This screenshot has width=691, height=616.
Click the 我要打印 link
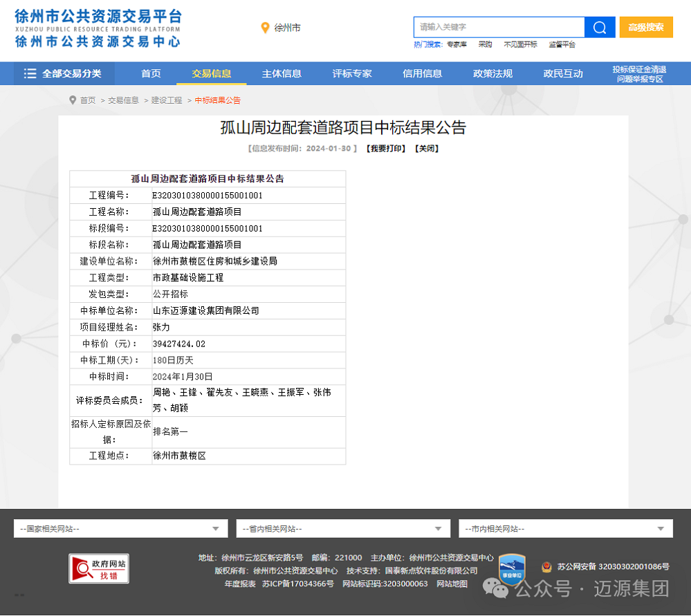click(x=385, y=149)
